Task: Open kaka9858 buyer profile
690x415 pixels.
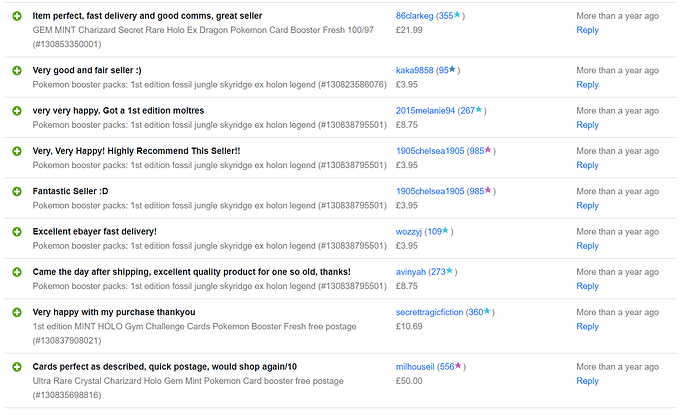Action: (414, 70)
